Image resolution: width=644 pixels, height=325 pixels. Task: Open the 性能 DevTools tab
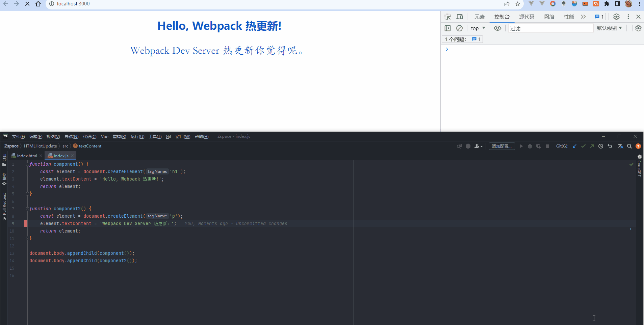(x=569, y=17)
